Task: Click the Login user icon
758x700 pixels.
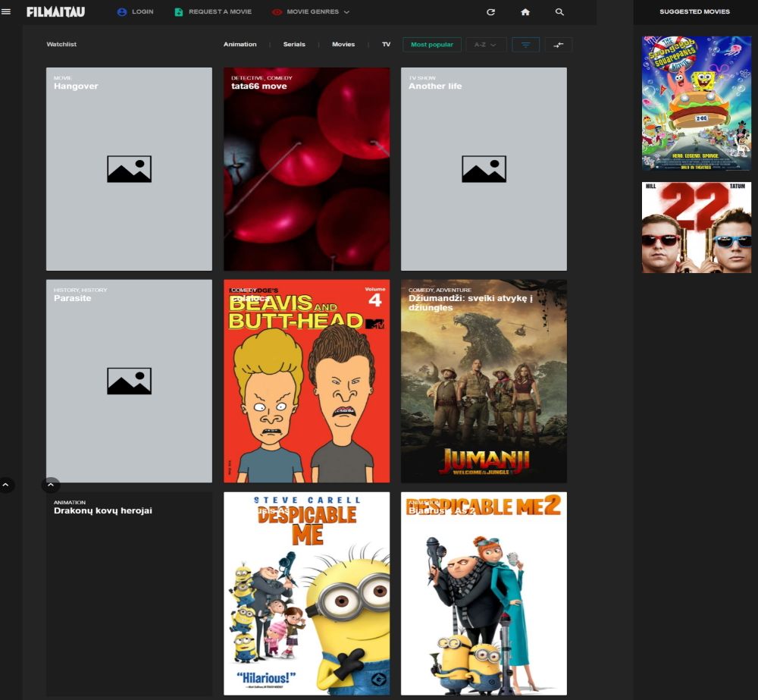Action: coord(122,11)
